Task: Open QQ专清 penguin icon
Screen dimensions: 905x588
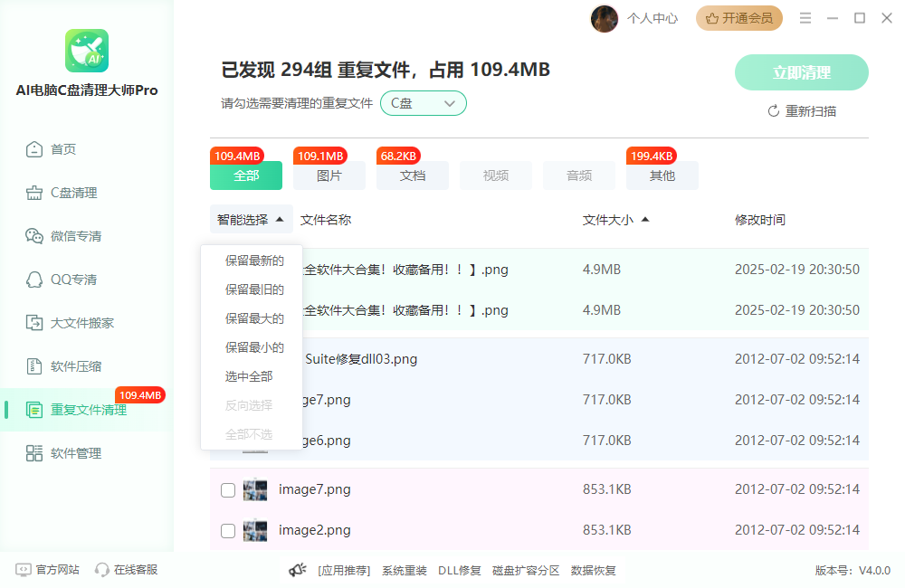Action: (x=34, y=280)
